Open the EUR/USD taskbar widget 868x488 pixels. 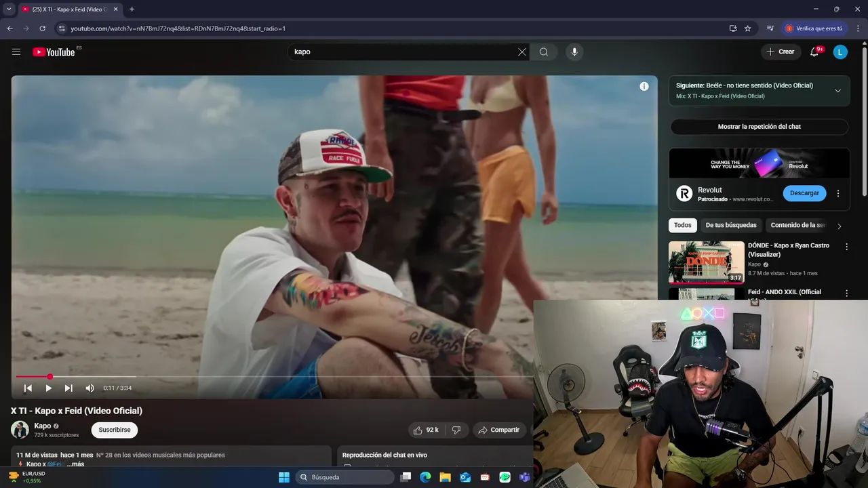26,477
